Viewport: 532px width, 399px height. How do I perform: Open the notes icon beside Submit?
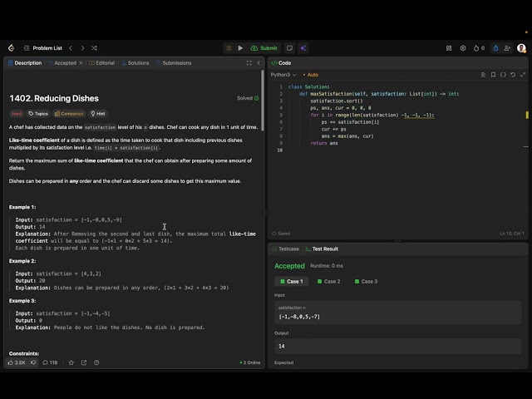tap(289, 48)
